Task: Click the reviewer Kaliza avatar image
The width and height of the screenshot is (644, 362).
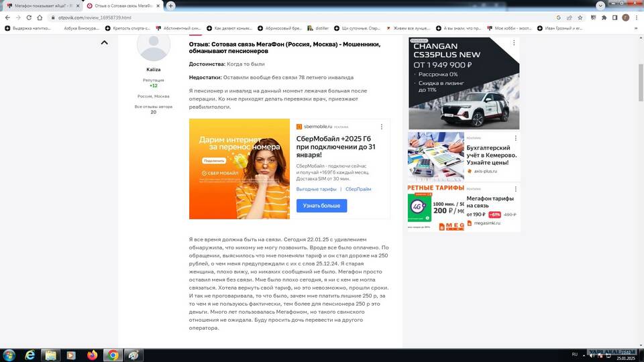Action: (153, 46)
